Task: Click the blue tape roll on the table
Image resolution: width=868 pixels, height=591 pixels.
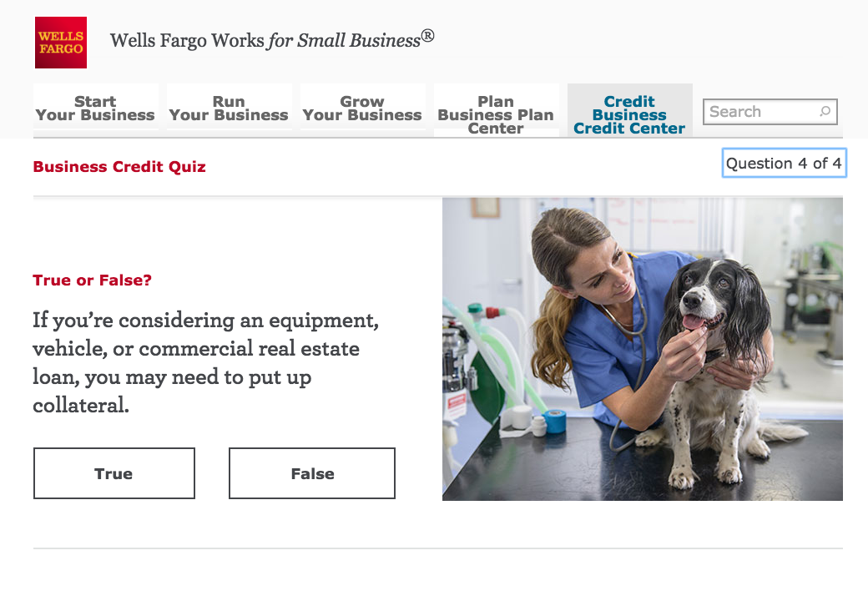Action: click(x=554, y=421)
